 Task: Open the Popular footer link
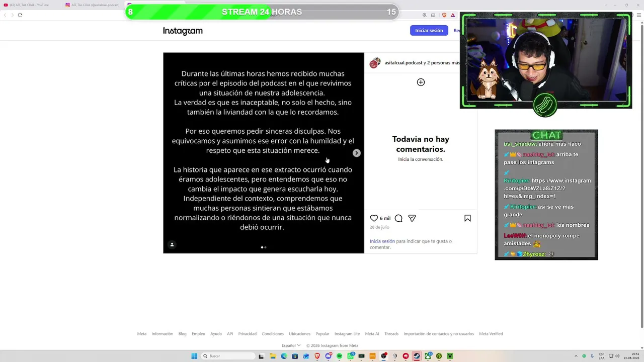coord(323,334)
